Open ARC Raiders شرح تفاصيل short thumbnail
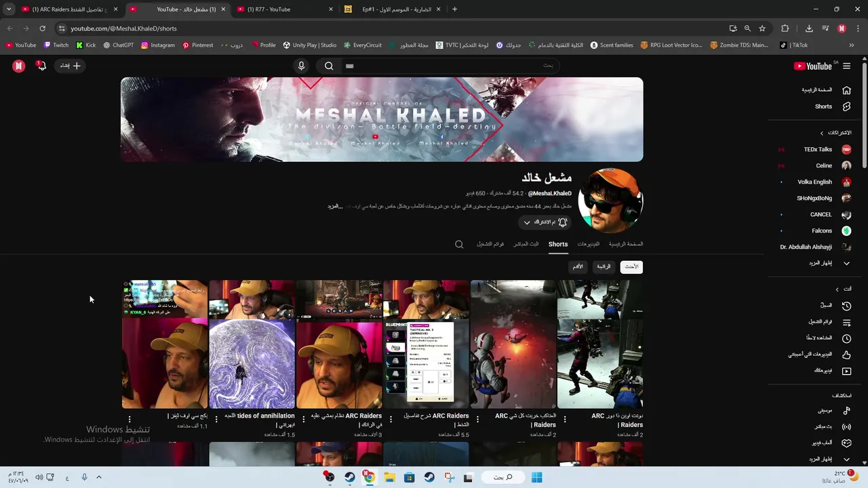 426,344
